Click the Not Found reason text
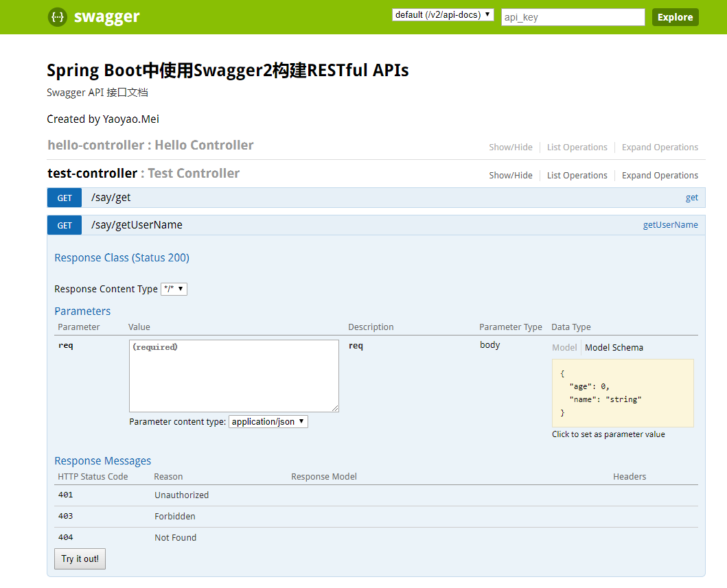The image size is (727, 588). click(175, 537)
